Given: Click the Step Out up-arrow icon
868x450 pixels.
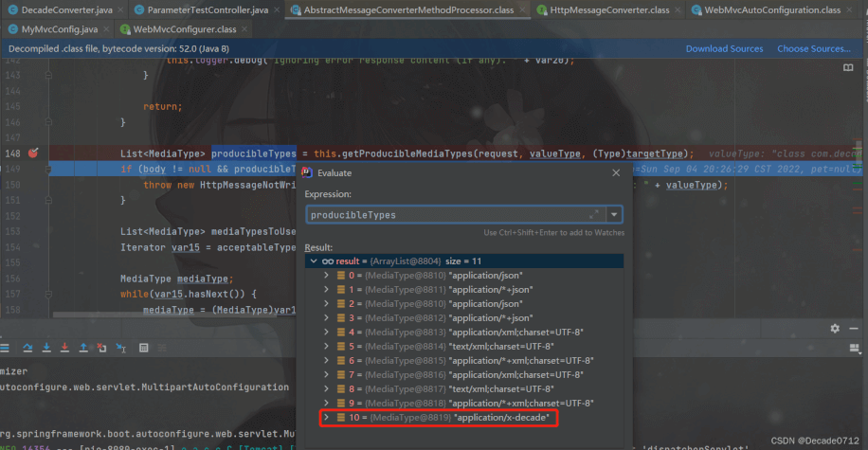Looking at the screenshot, I should coord(83,348).
